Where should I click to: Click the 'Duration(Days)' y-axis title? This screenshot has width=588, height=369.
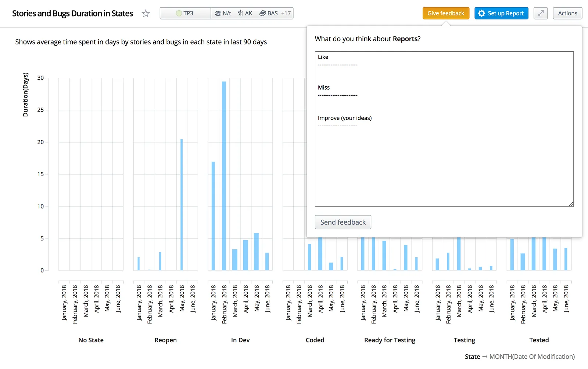25,95
